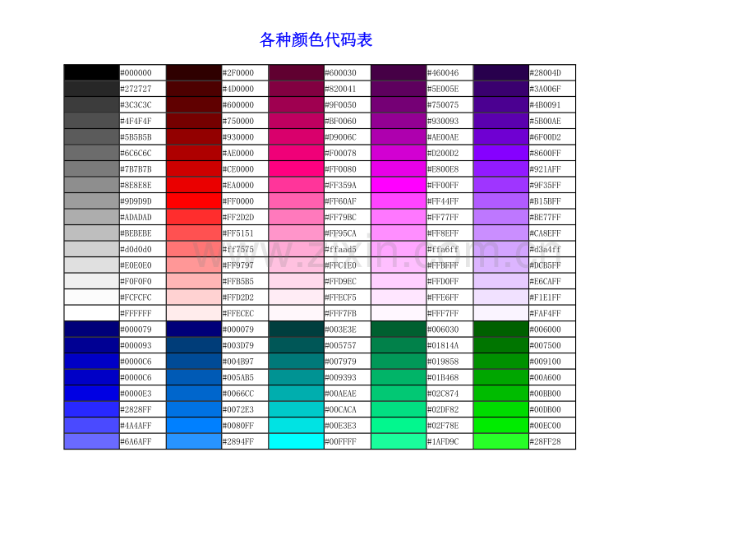Viewport: 756px width, 535px height.
Task: Pick the blue swatch for #0000E3
Action: [x=91, y=394]
